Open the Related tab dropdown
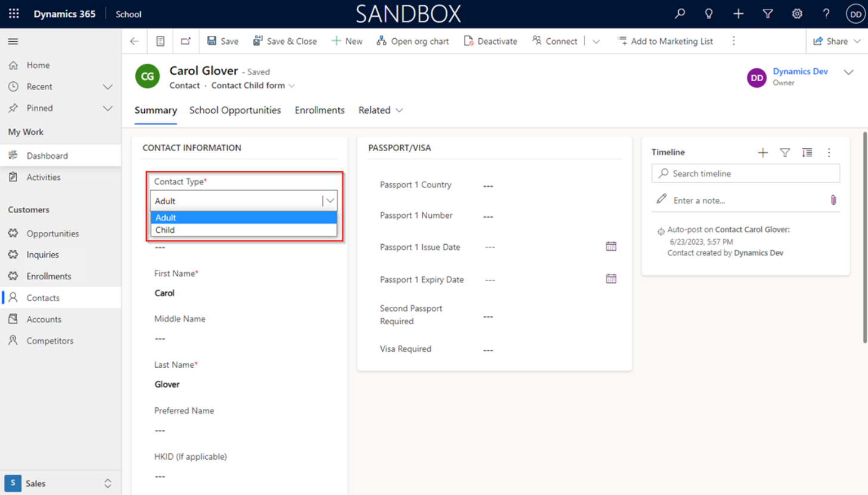 (381, 110)
